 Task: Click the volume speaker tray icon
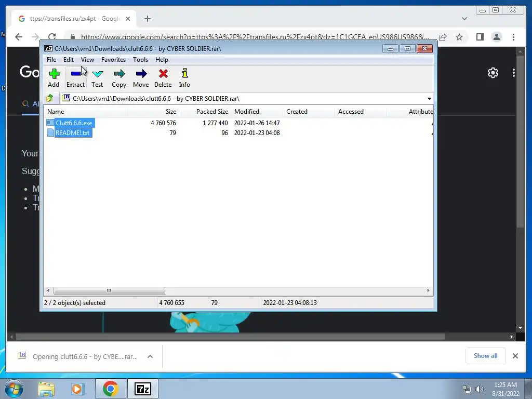(480, 389)
